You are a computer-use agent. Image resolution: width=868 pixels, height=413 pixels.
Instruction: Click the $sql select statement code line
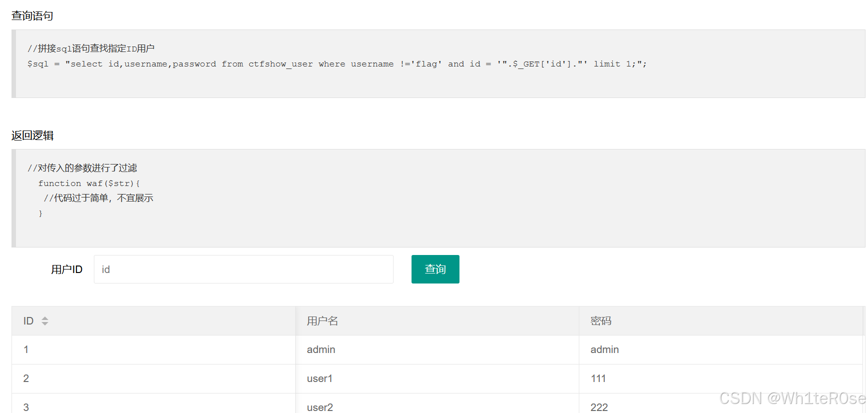pyautogui.click(x=337, y=64)
